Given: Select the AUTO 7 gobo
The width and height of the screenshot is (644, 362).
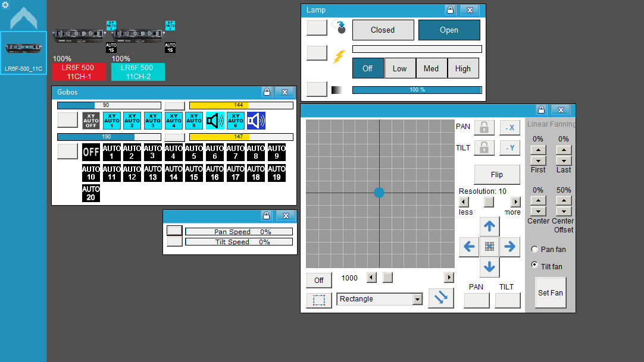Looking at the screenshot, I should click(235, 152).
